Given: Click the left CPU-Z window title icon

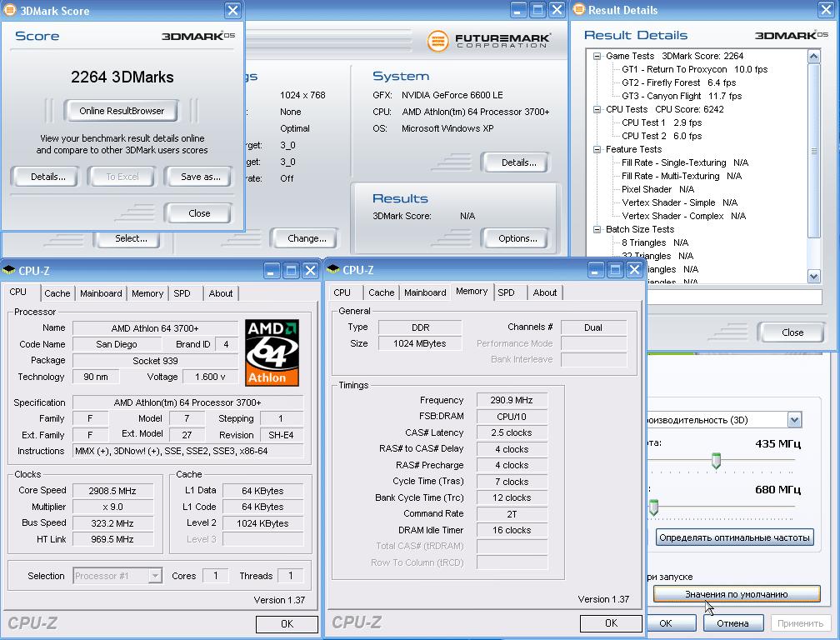Looking at the screenshot, I should tap(9, 270).
